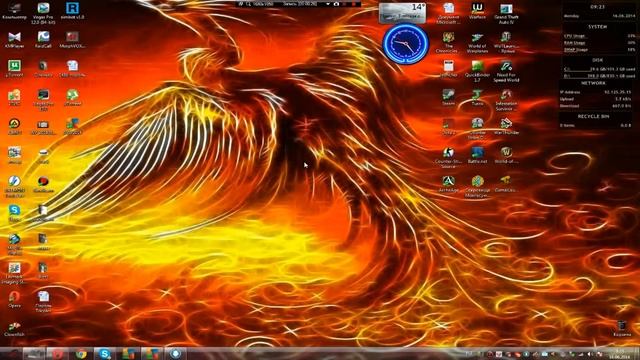Open the Vegas Pro 12.0 desktop icon
The height and width of the screenshot is (360, 640).
(x=43, y=13)
